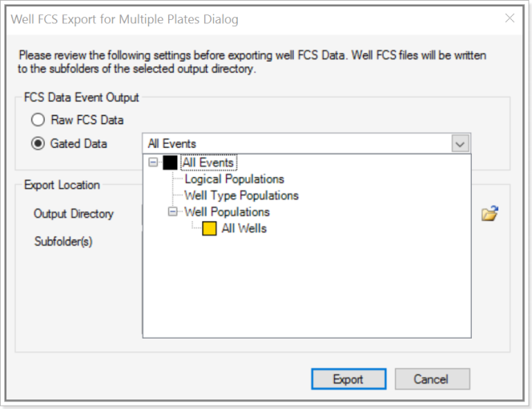Screen dimensions: 532x409
Task: Choose All Wells under Well Populations
Action: [244, 228]
